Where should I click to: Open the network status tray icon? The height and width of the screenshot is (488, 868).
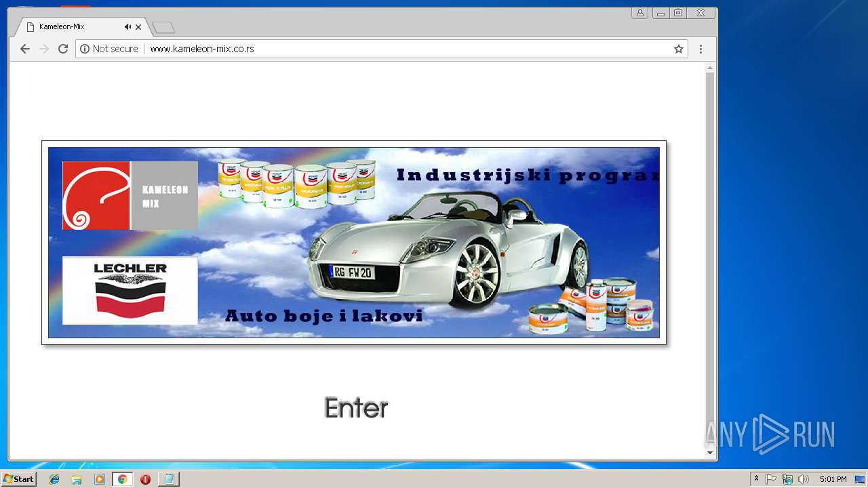787,479
